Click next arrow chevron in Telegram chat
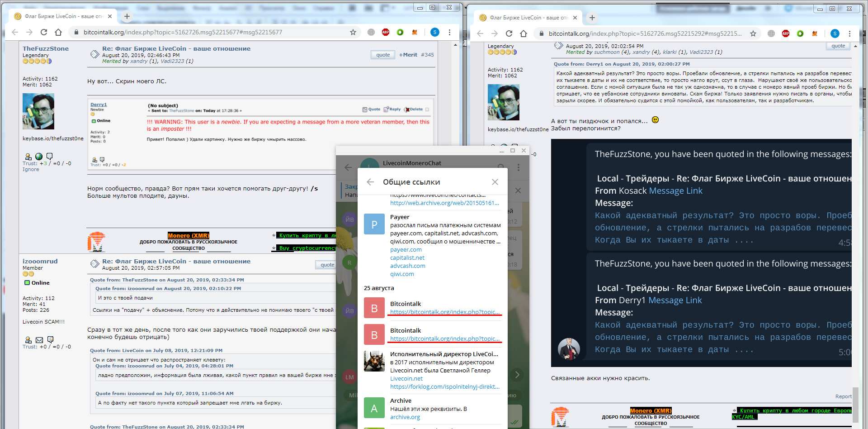 tap(517, 375)
